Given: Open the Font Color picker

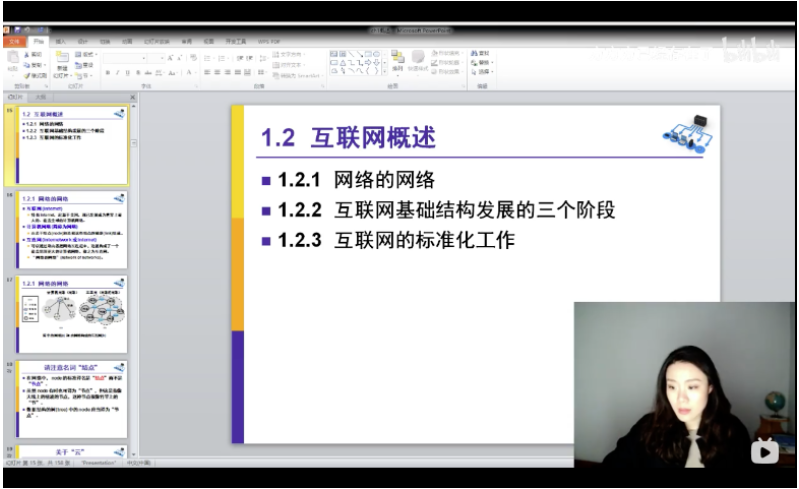Looking at the screenshot, I should 190,73.
